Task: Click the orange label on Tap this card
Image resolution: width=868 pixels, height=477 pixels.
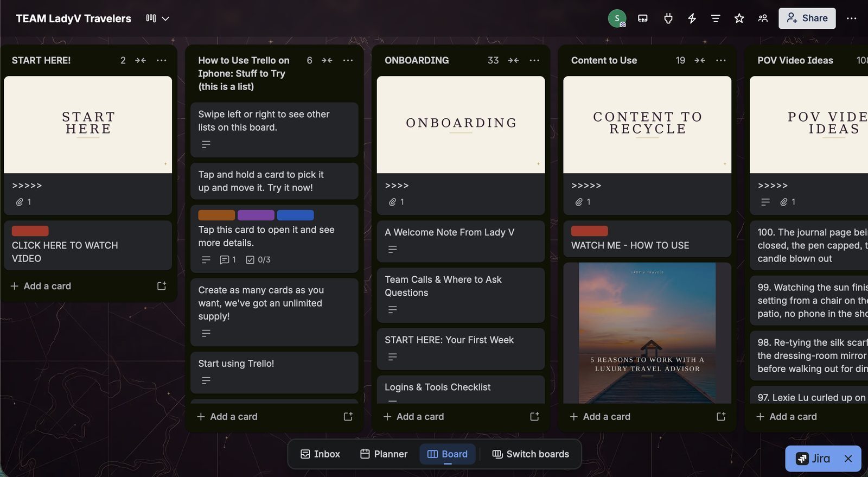Action: (216, 215)
